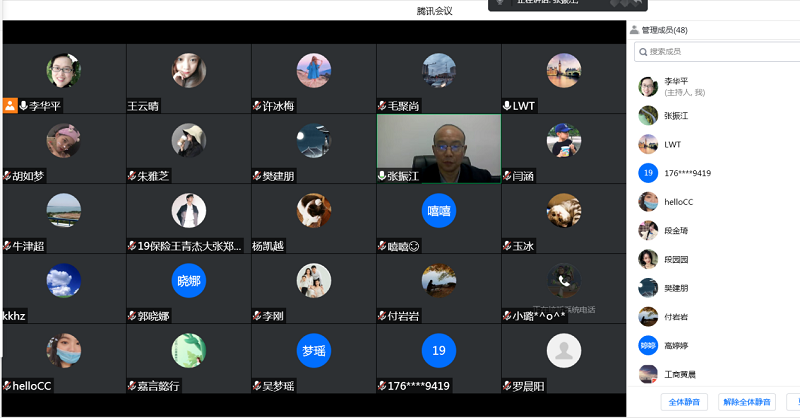Click the muted mic icon beside 许冰梅

coord(257,105)
